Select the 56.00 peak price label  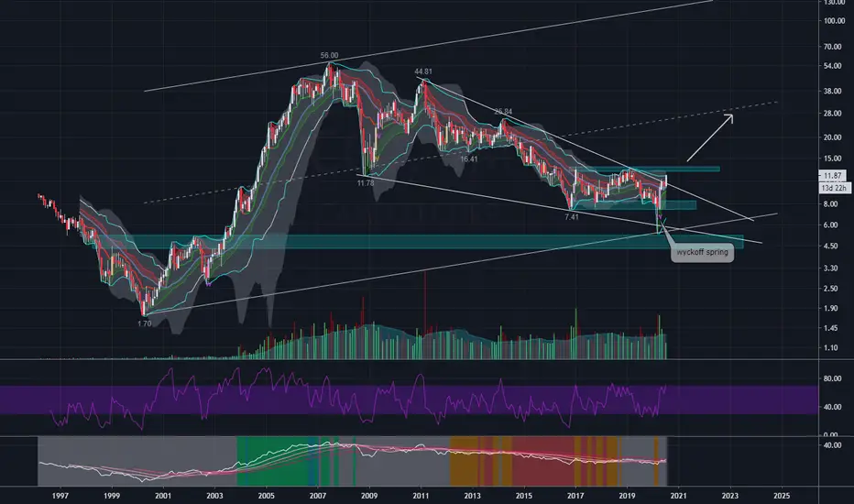tap(329, 56)
